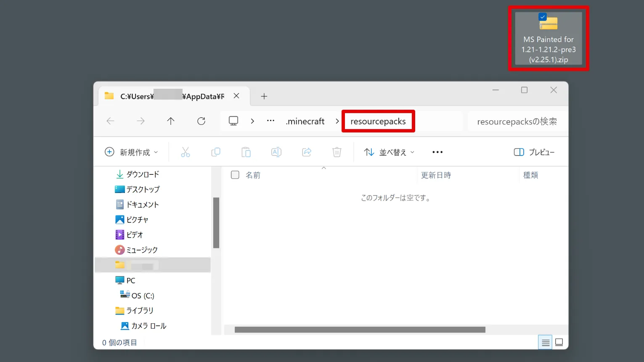Select the resourcepacks breadcrumb
The image size is (644, 362).
(378, 121)
